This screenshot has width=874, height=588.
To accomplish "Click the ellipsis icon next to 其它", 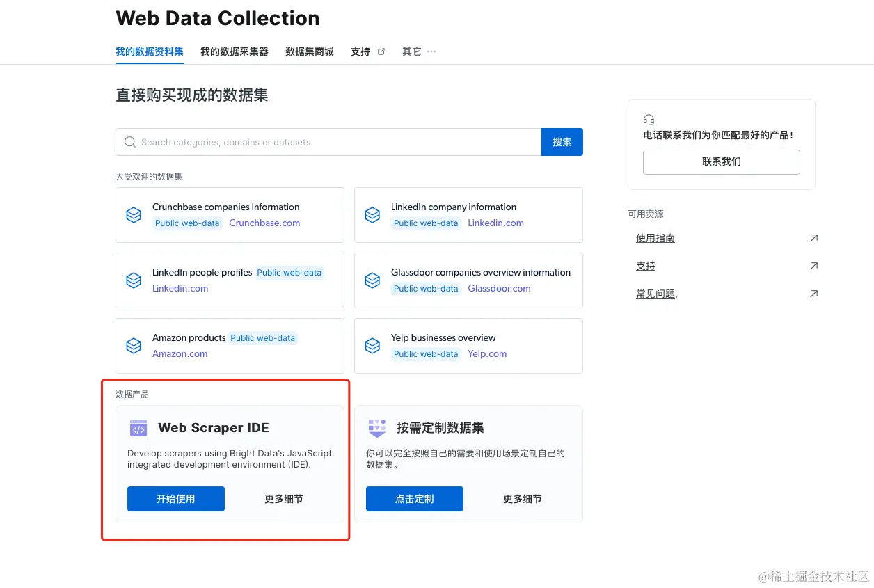I will click(x=431, y=51).
